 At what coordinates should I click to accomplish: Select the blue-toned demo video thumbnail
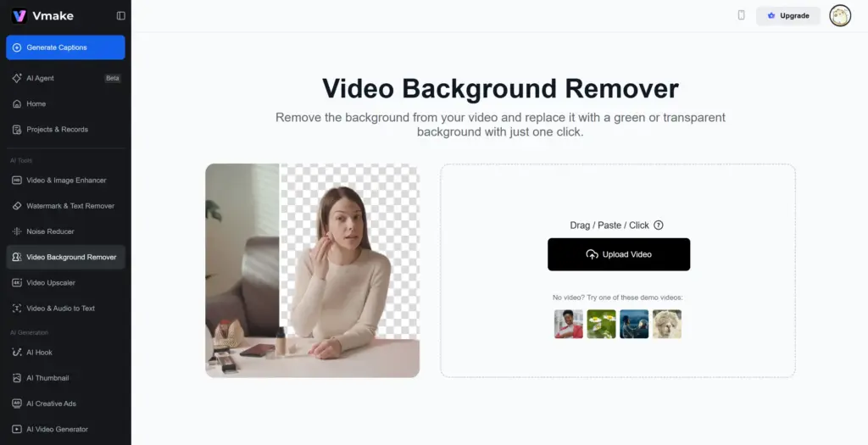(x=634, y=324)
